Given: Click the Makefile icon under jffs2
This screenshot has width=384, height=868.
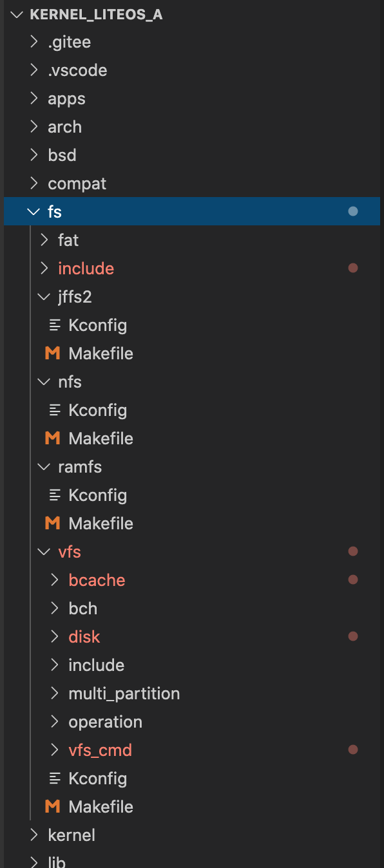Looking at the screenshot, I should tap(52, 353).
